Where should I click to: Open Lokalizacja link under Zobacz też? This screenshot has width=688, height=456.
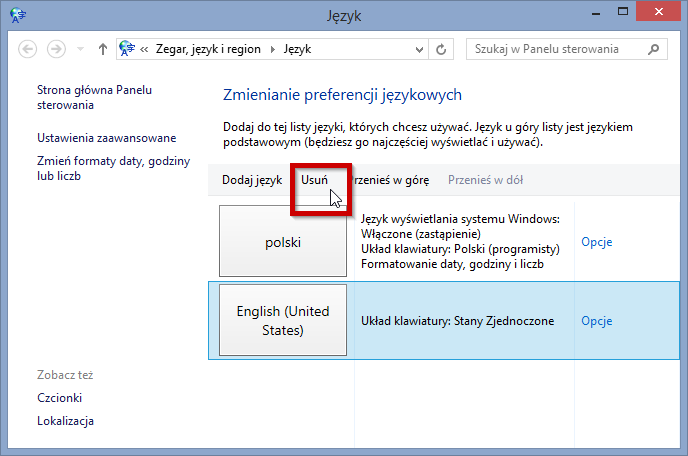click(x=65, y=421)
